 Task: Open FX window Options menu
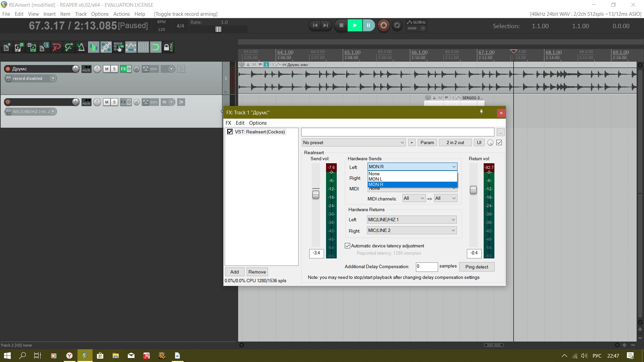pos(258,123)
